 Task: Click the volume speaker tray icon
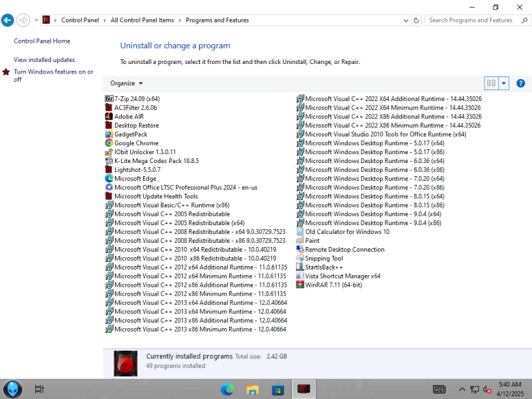coord(487,389)
